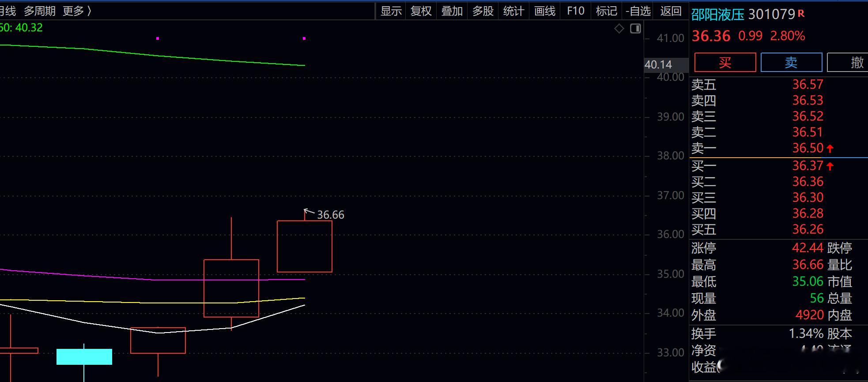Select the 买二 price 36.36
This screenshot has height=382, width=868.
[808, 182]
